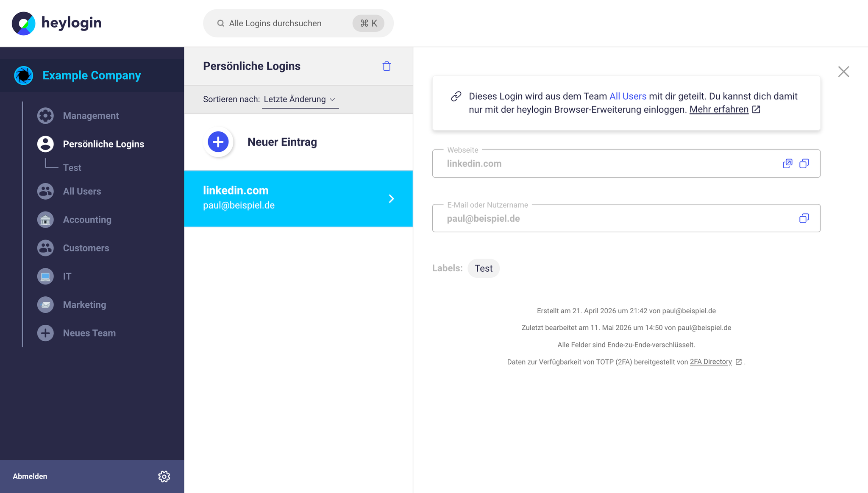Click the Persönliche Logins panel heading
Screen dimensions: 868x493
tap(252, 66)
